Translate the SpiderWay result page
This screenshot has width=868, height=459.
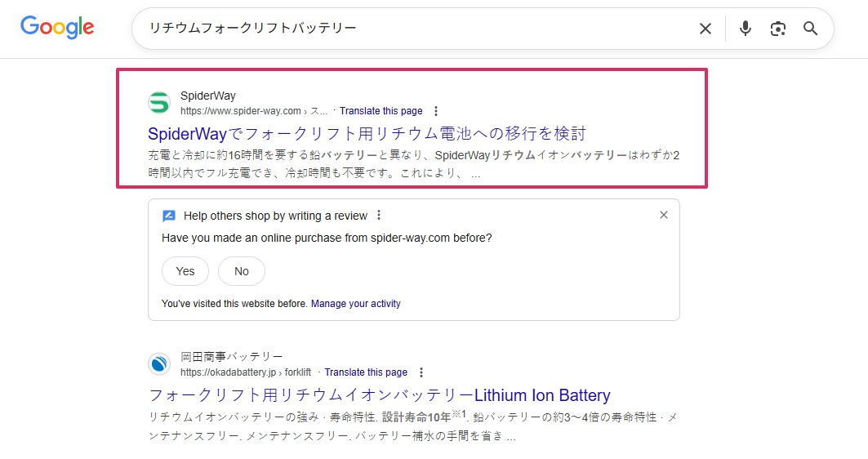tap(381, 111)
